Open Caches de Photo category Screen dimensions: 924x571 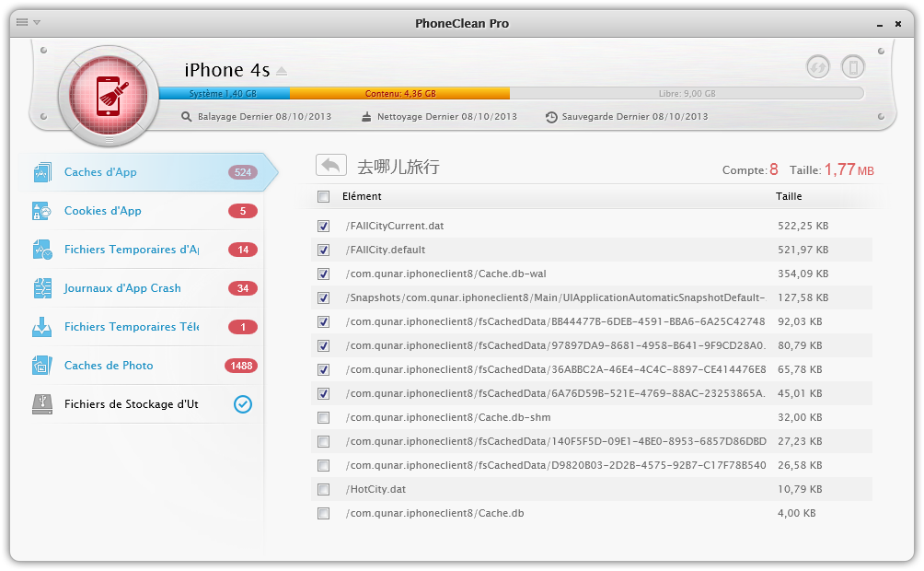click(144, 366)
